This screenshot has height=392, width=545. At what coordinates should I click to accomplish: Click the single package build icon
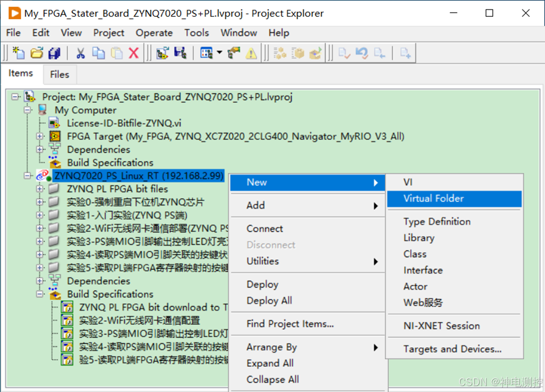297,53
